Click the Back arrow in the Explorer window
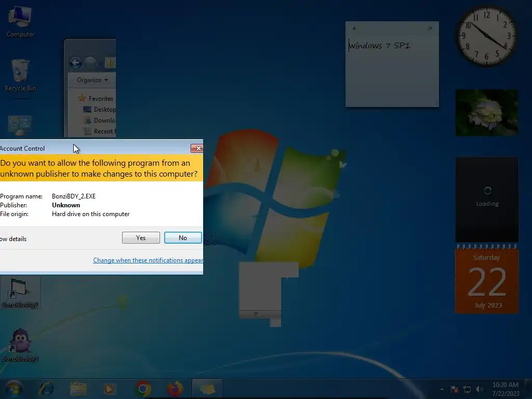The height and width of the screenshot is (399, 532). click(x=76, y=62)
